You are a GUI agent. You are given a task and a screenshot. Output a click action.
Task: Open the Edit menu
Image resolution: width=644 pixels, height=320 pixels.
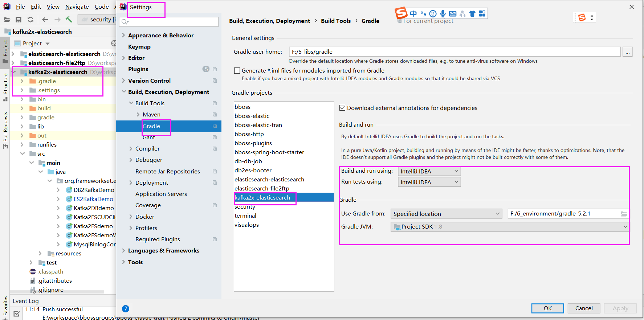[36, 7]
